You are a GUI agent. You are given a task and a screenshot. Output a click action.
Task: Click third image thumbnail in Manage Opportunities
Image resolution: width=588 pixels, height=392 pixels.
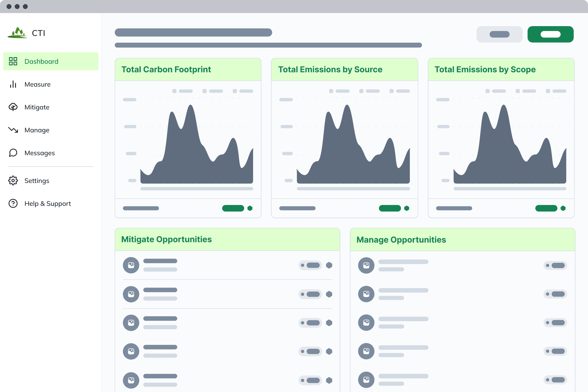coord(366,323)
